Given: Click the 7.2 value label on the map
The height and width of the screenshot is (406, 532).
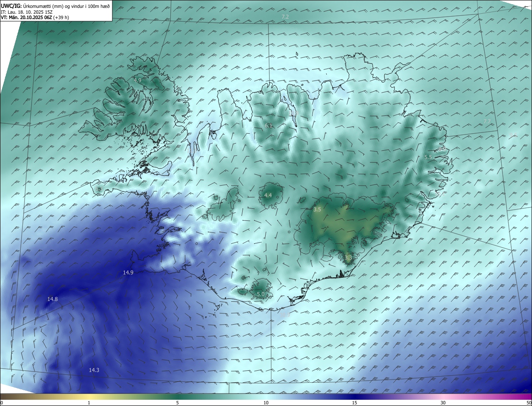Looking at the screenshot, I should 285,17.
